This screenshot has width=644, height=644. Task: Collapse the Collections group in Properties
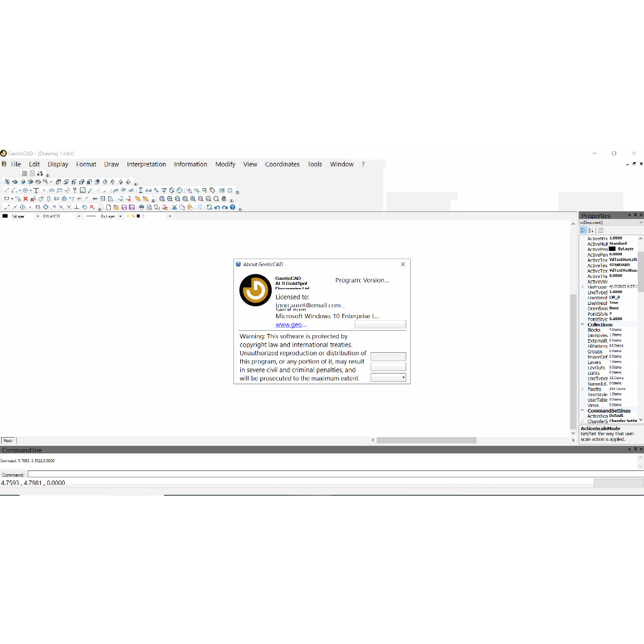point(582,325)
